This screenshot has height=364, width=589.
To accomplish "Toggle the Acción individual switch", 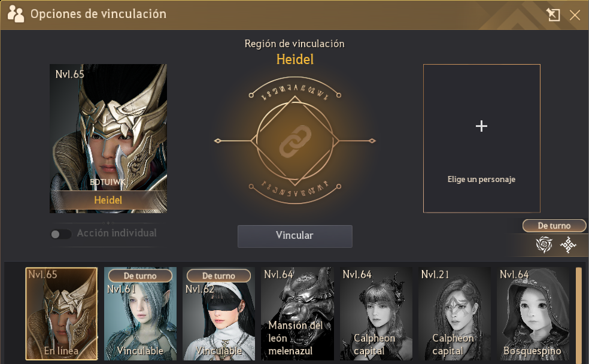I will pyautogui.click(x=61, y=234).
